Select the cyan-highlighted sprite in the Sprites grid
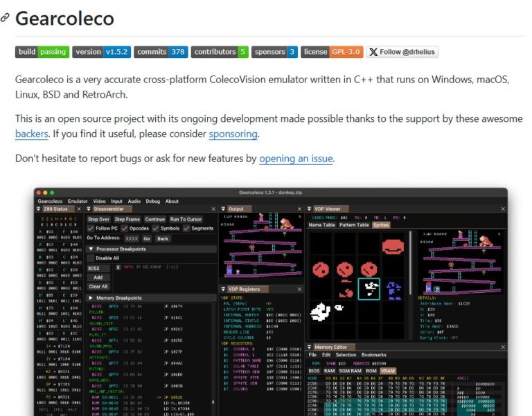The width and height of the screenshot is (532, 416). pos(369,289)
